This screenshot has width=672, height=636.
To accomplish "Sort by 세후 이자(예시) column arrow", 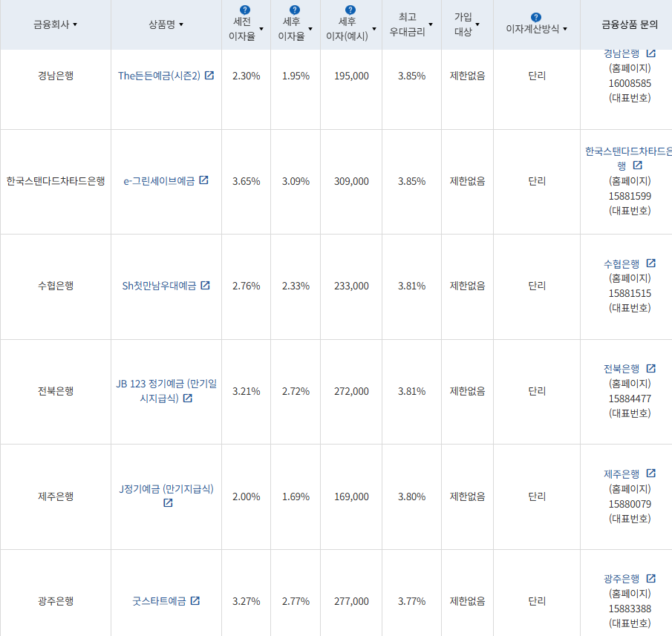I will click(374, 29).
